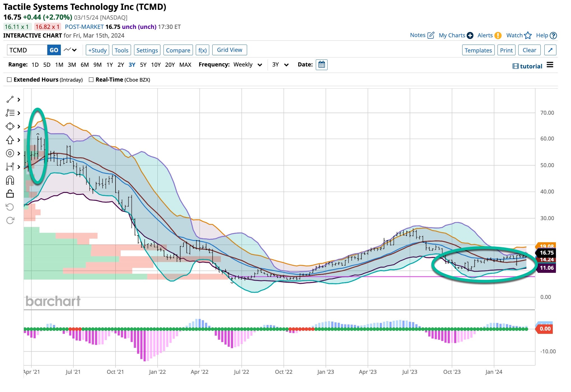
Task: Click the Notes pencil icon
Action: click(x=431, y=35)
